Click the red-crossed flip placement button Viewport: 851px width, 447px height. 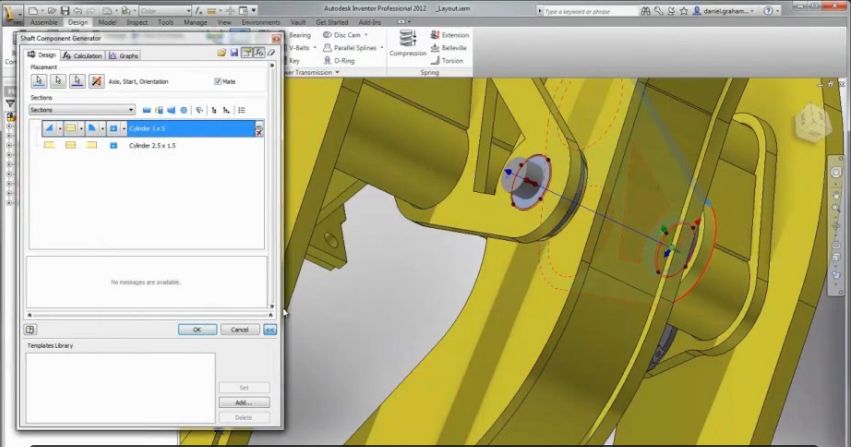click(x=96, y=81)
